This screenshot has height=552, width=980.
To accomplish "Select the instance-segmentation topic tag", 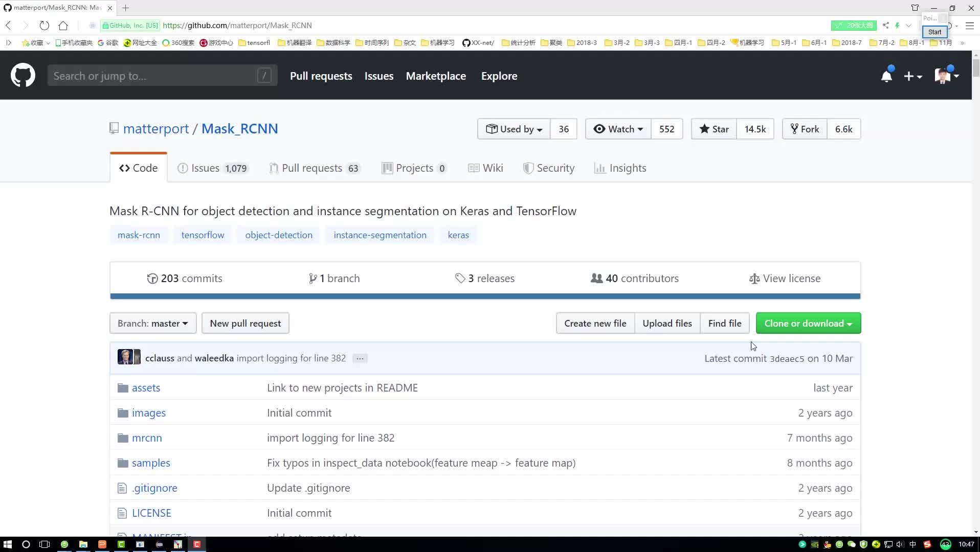I will click(x=380, y=235).
